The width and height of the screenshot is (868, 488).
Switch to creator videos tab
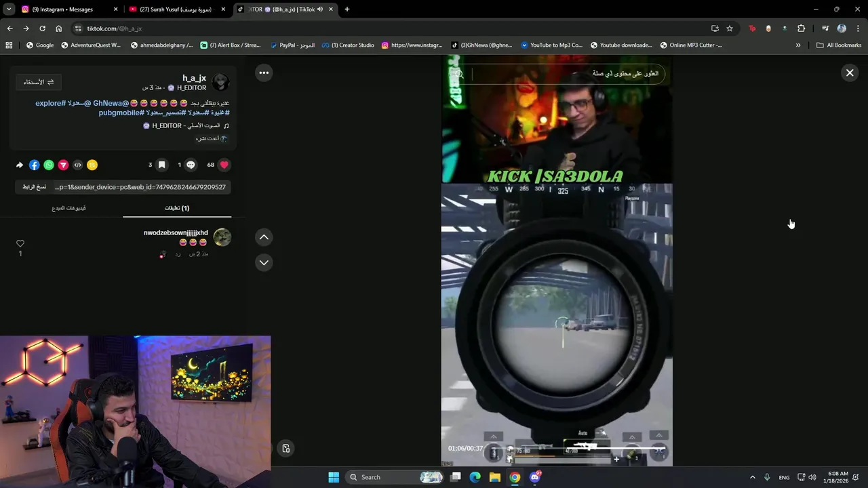coord(68,208)
